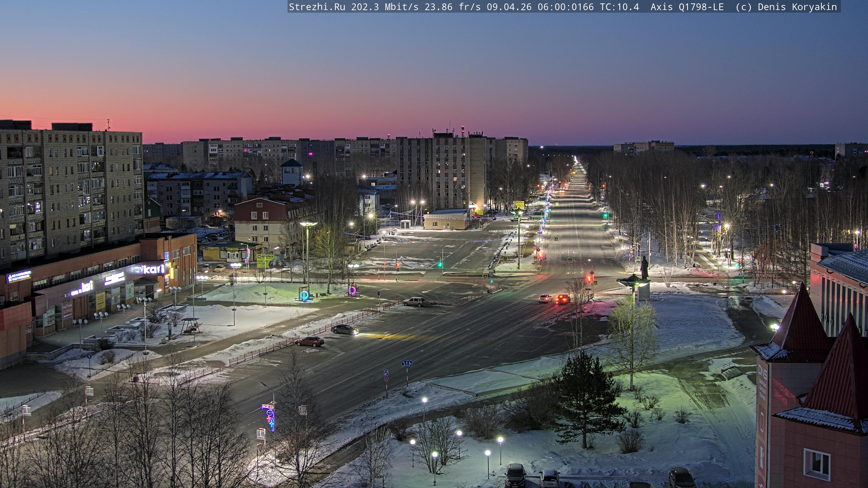
Task: Click the upper kari store sign
Action: [x=153, y=269]
